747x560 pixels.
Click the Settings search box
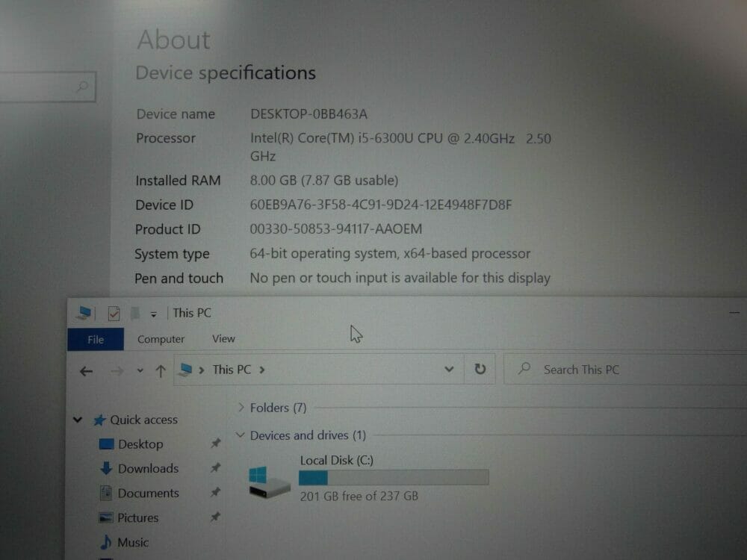click(x=48, y=87)
